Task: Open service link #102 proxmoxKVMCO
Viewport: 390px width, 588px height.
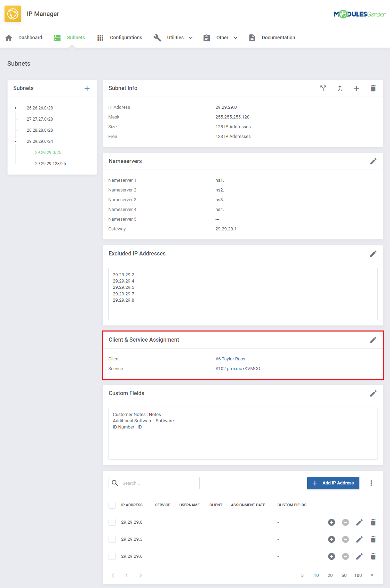Action: click(x=238, y=369)
